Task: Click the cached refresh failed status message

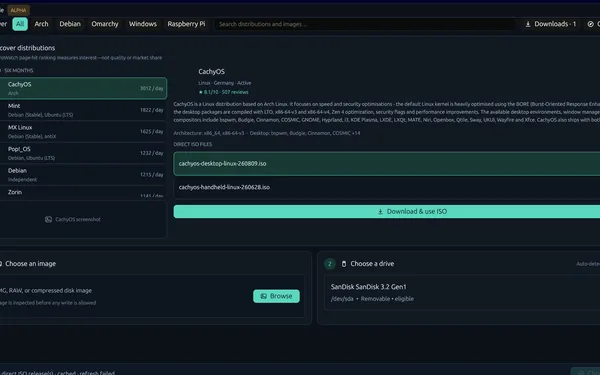Action: (57, 372)
